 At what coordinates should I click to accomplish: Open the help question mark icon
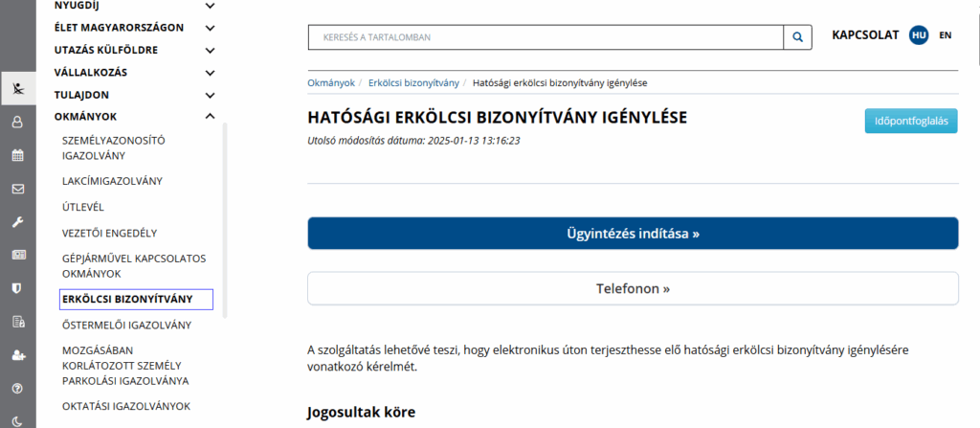click(17, 389)
